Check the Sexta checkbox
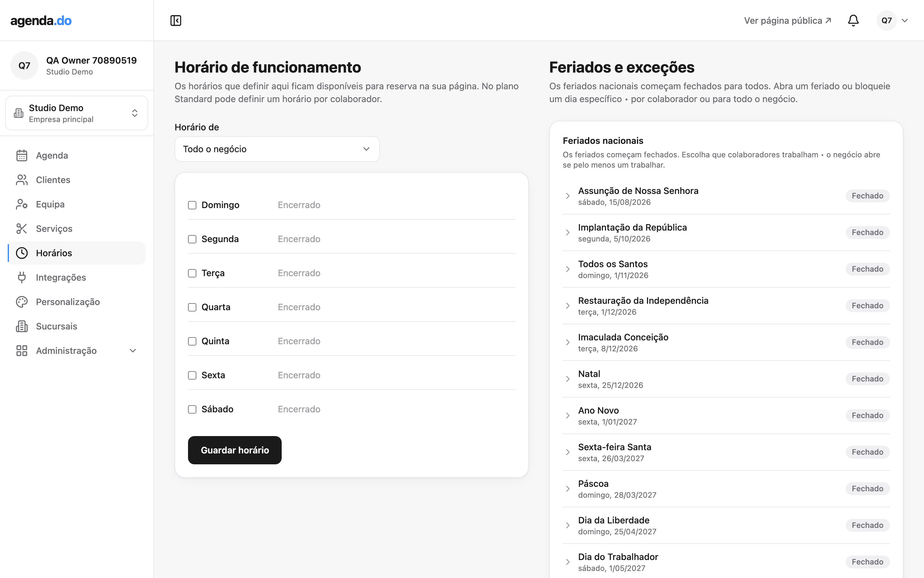 [x=192, y=375]
